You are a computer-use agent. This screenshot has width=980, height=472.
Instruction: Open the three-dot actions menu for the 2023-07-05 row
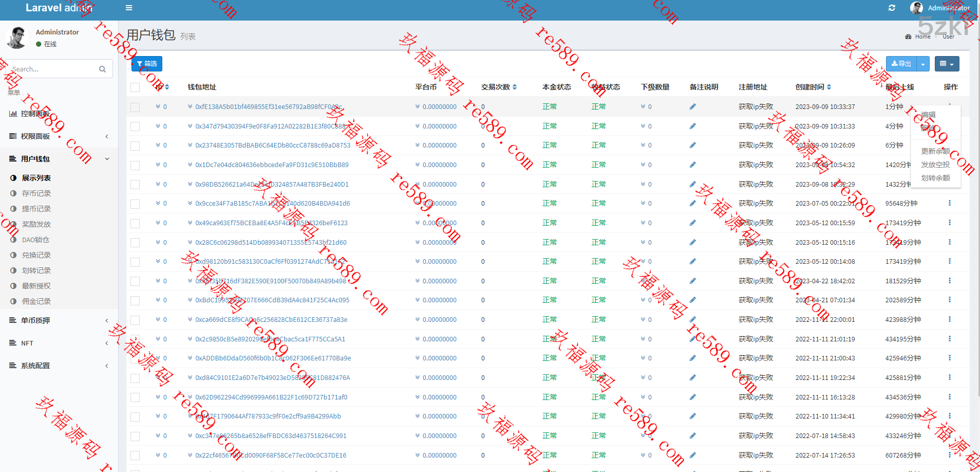[x=949, y=203]
